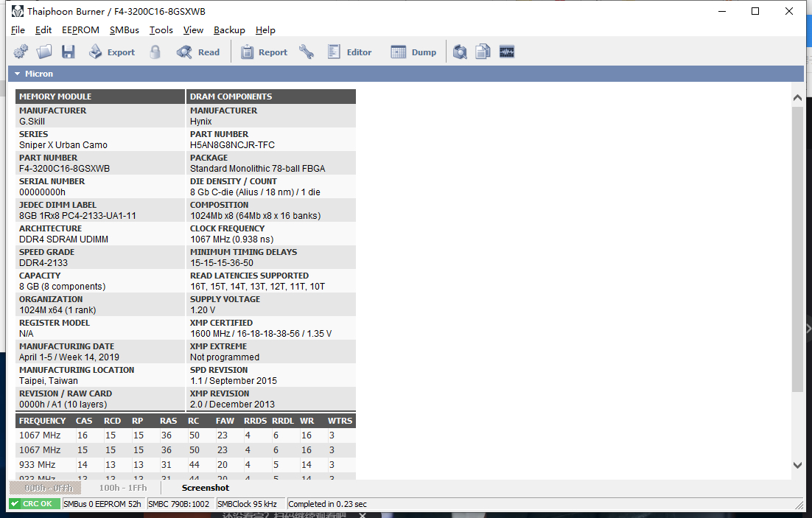Screen dimensions: 812x518
Task: Click the MEMORY MODULE table header
Action: [100, 97]
